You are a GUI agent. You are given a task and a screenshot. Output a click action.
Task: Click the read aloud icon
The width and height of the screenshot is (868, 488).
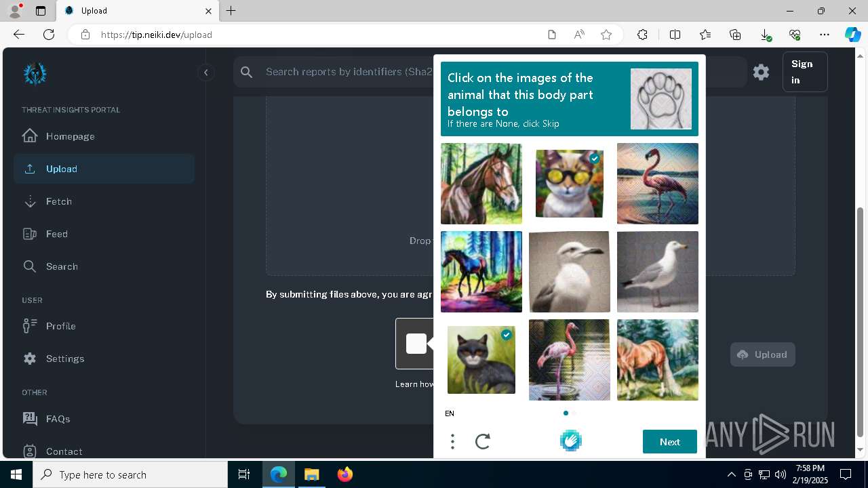point(579,35)
